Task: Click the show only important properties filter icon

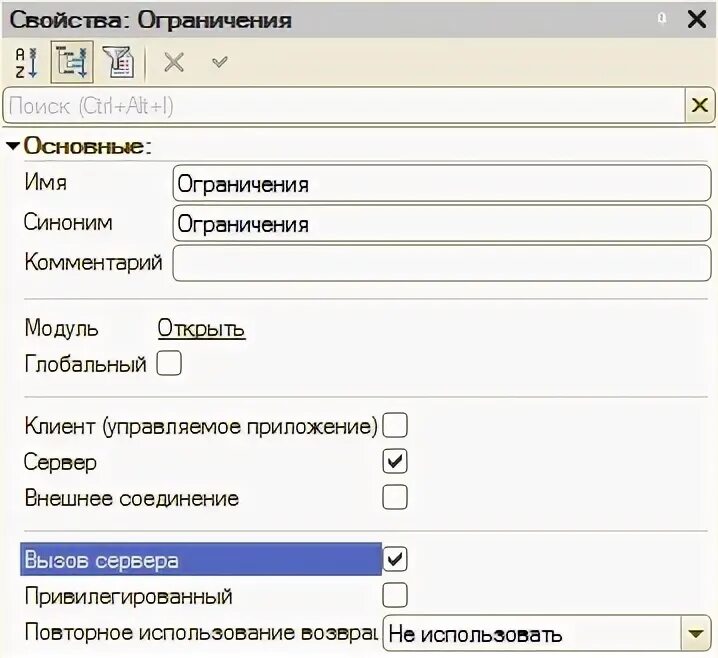Action: (117, 62)
